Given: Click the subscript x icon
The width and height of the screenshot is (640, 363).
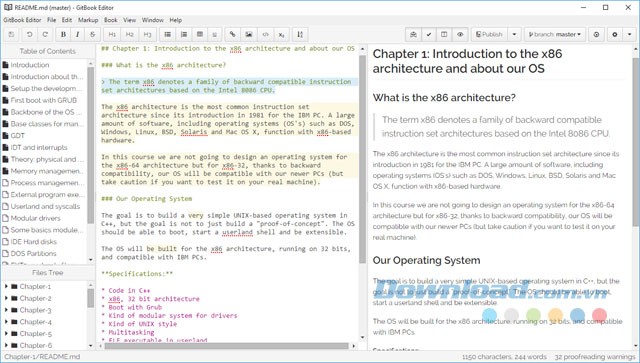Looking at the screenshot, I should pyautogui.click(x=281, y=34).
